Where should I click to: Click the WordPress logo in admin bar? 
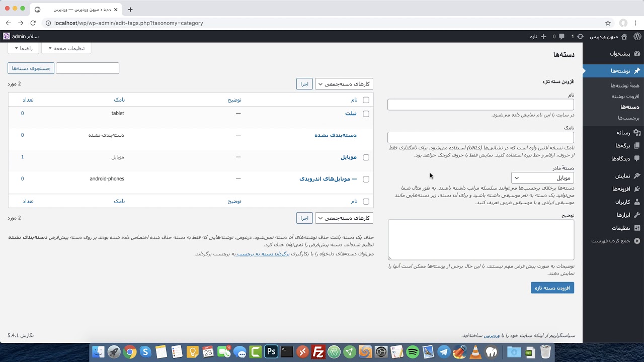(637, 37)
